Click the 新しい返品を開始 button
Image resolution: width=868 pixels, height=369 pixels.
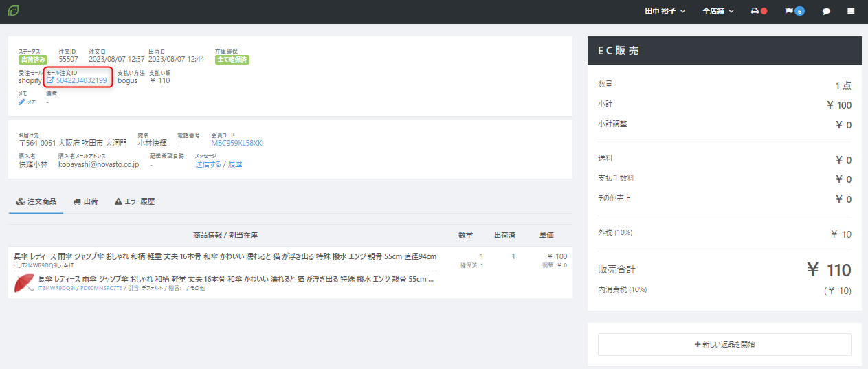coord(724,344)
